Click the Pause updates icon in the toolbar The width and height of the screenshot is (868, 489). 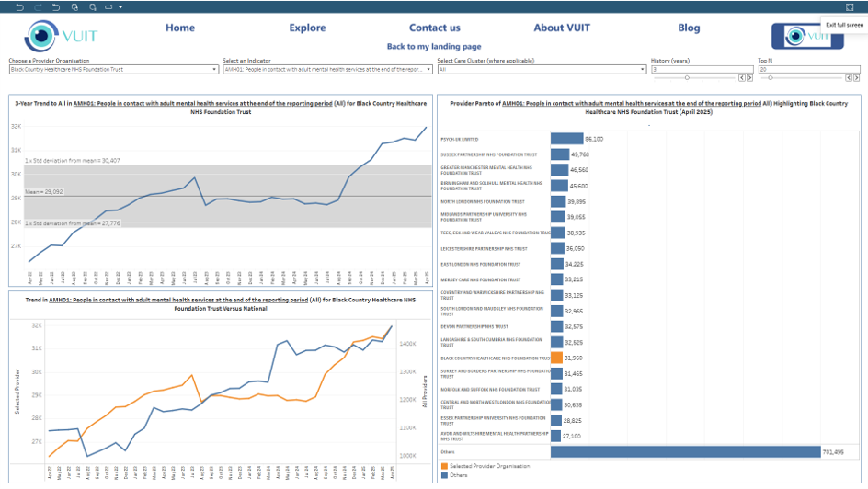pyautogui.click(x=93, y=7)
